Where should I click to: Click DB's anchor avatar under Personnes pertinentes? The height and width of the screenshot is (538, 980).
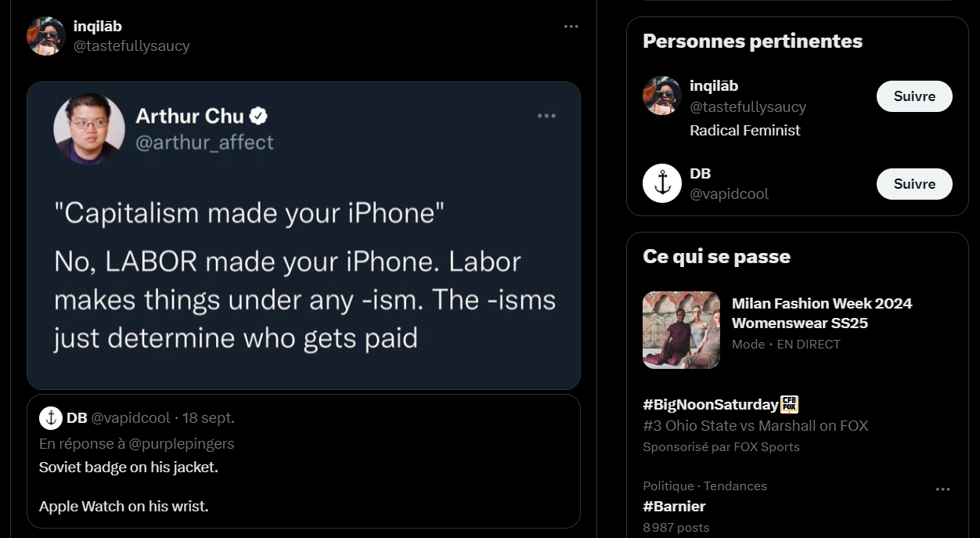point(662,183)
